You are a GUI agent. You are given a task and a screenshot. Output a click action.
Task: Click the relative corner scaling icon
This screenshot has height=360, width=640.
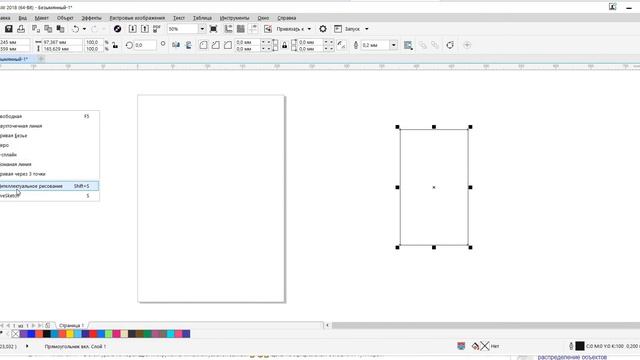pyautogui.click(x=341, y=45)
